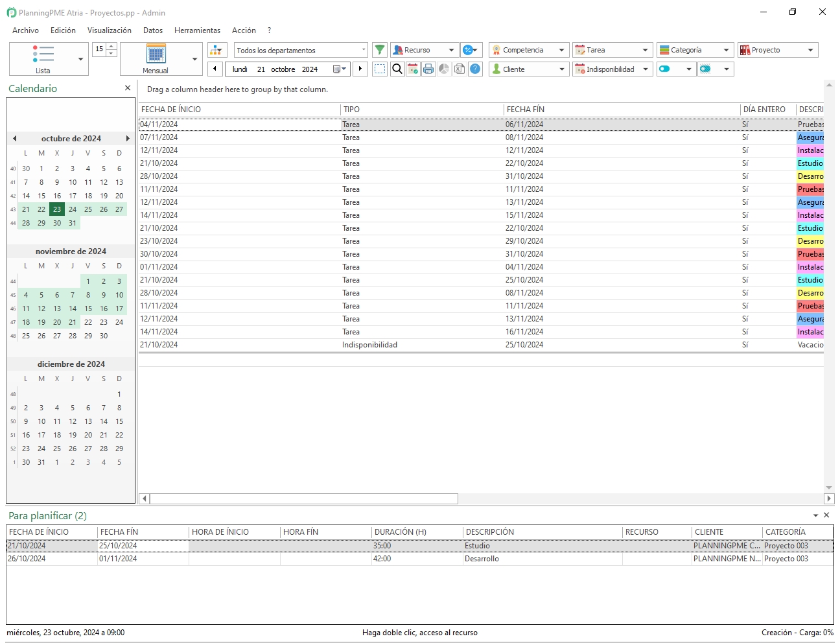Click the Competencia filter icon

tap(496, 50)
